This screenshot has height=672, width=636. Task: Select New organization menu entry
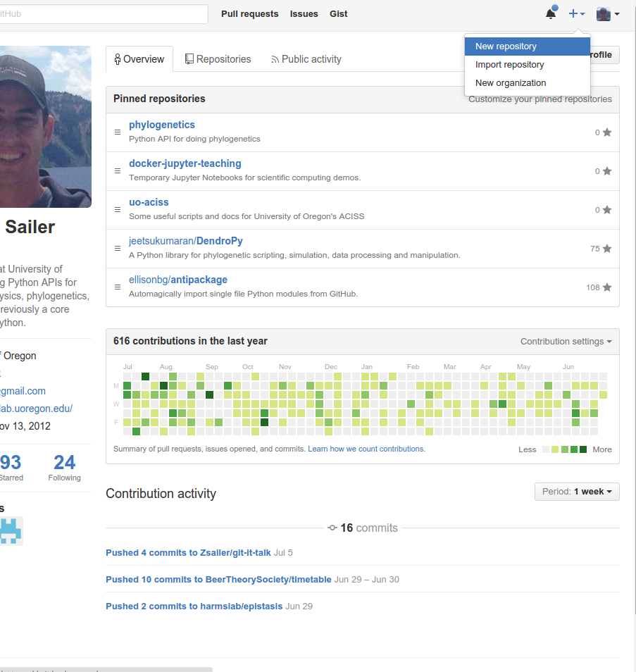(511, 83)
